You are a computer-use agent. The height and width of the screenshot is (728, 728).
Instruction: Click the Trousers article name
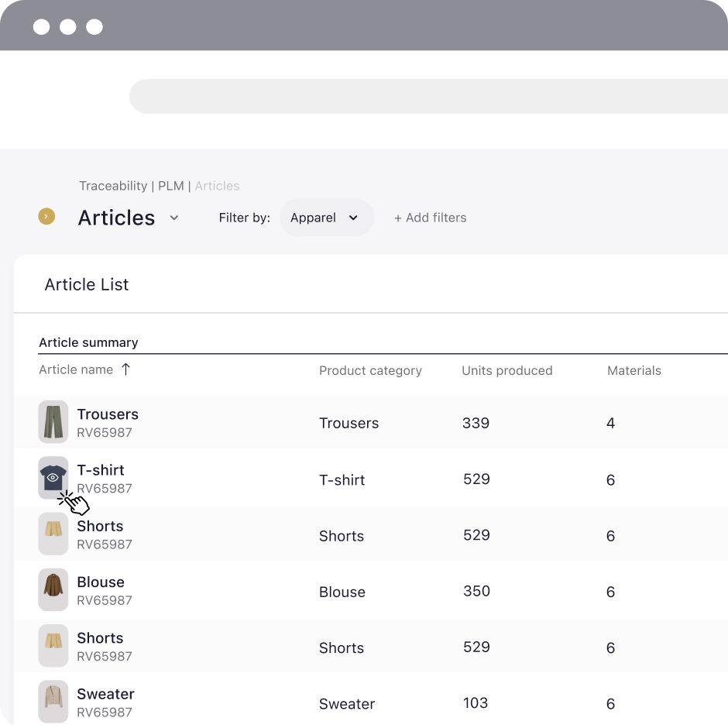(x=108, y=414)
